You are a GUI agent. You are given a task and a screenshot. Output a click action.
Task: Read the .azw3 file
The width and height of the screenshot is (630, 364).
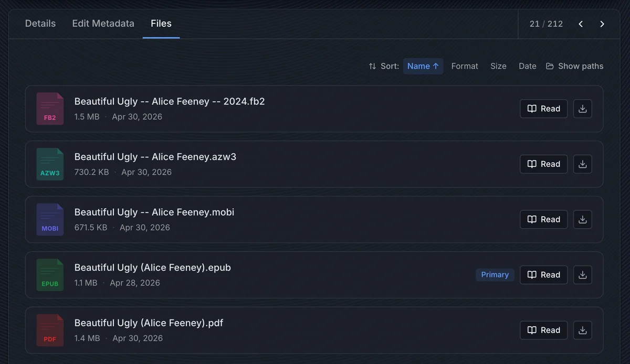pos(543,164)
